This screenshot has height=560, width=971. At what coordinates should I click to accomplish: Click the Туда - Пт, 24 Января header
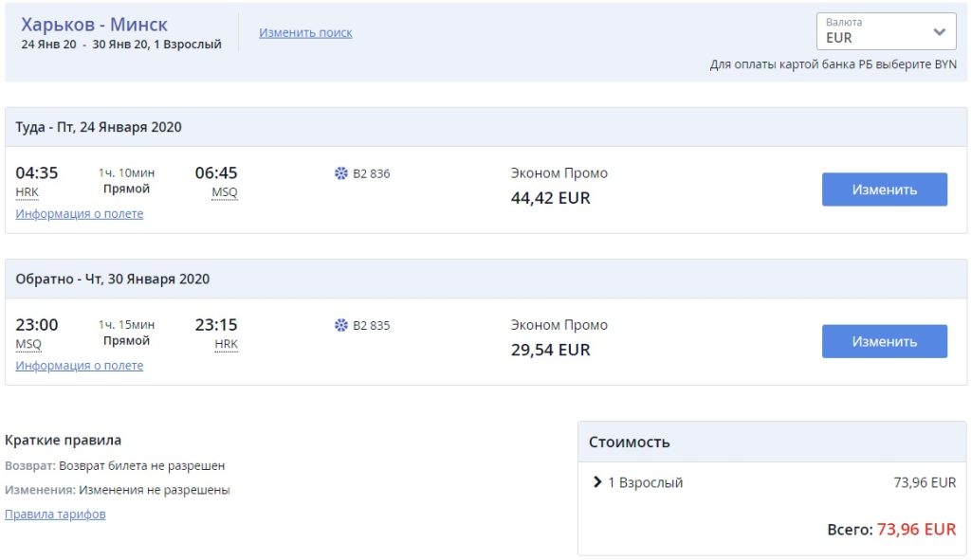[x=99, y=127]
